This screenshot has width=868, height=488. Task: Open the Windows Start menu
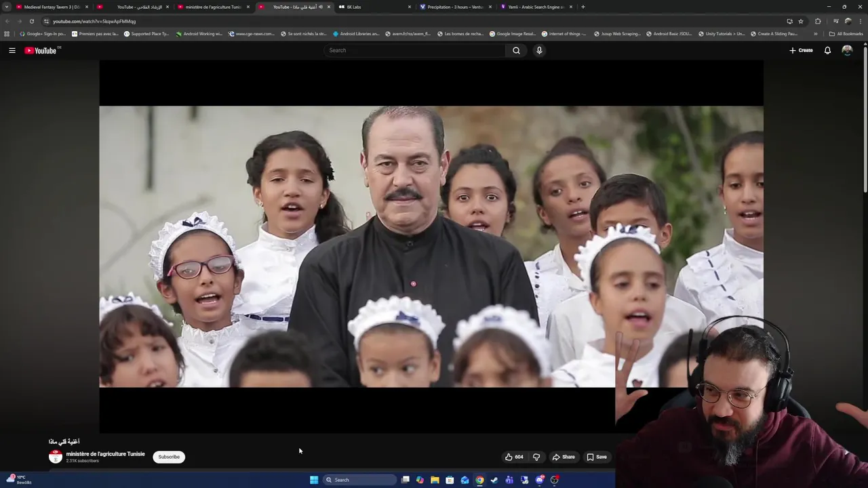[314, 480]
